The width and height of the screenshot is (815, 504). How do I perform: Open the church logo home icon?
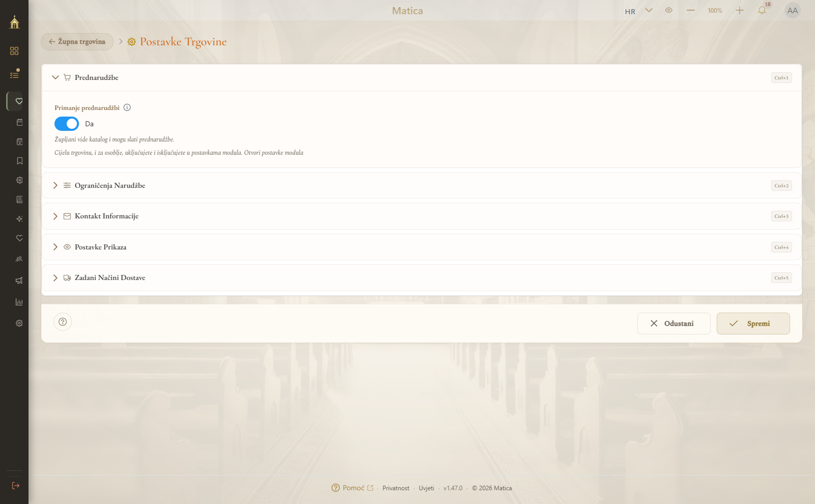(x=14, y=22)
